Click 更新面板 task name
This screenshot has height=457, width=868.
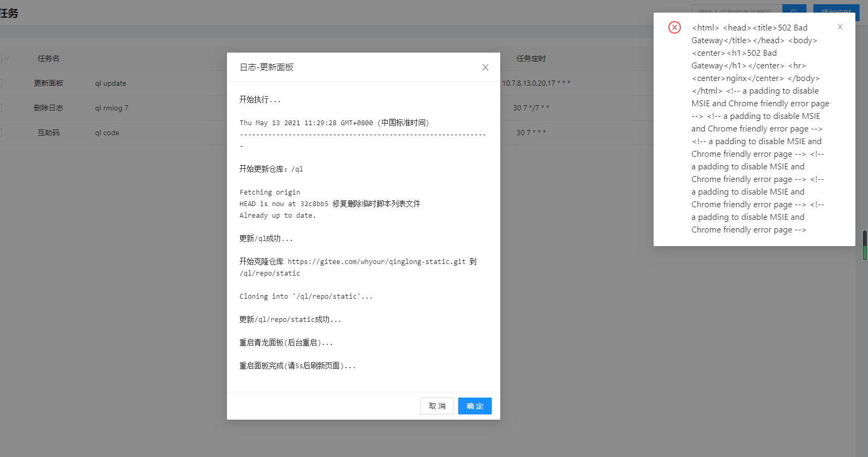[48, 83]
